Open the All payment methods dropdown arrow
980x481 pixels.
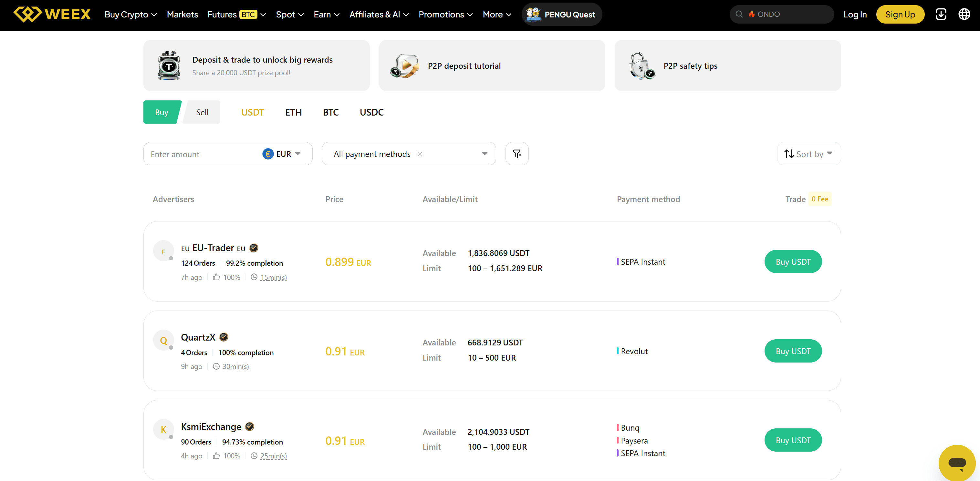pos(484,154)
